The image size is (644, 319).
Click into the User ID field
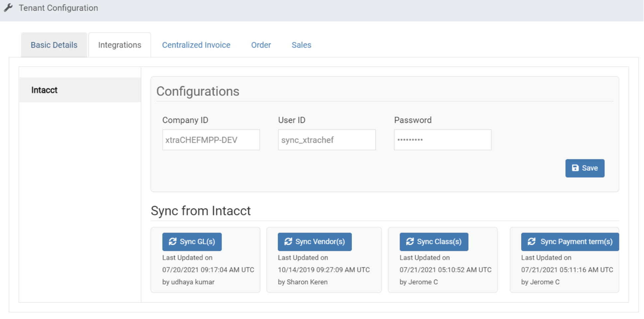tap(327, 140)
